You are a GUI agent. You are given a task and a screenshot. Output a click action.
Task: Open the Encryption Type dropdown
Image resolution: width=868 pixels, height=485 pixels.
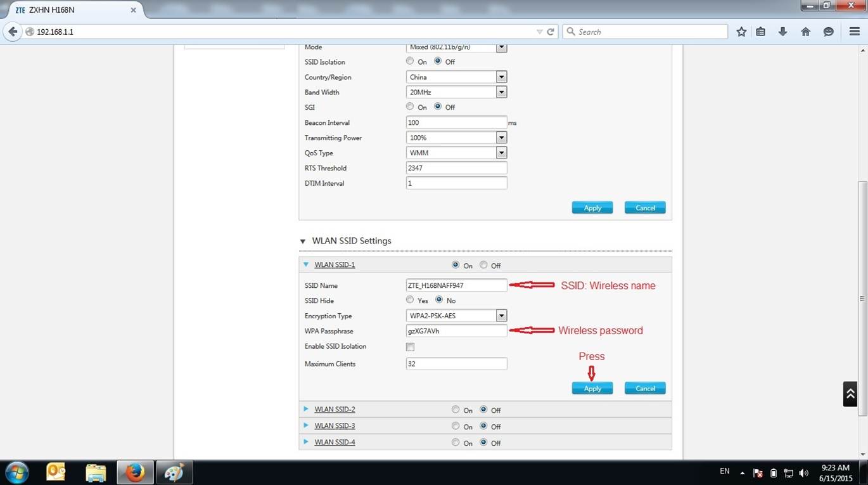click(456, 316)
